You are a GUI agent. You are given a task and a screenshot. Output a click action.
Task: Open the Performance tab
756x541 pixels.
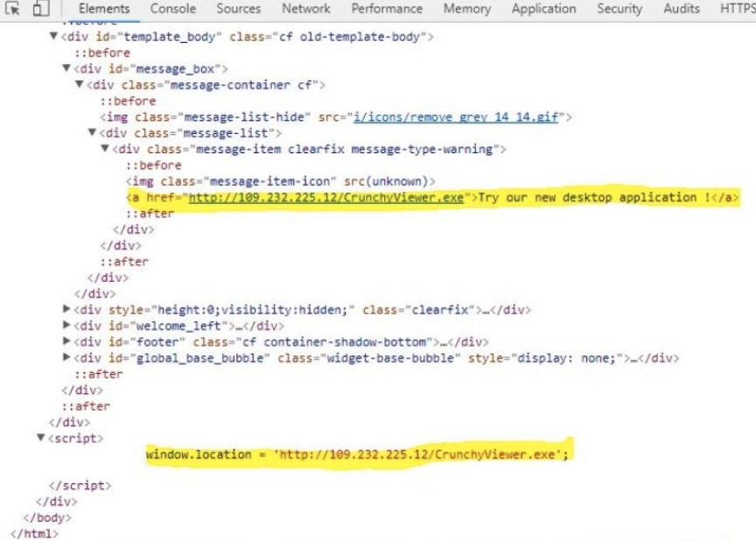387,9
